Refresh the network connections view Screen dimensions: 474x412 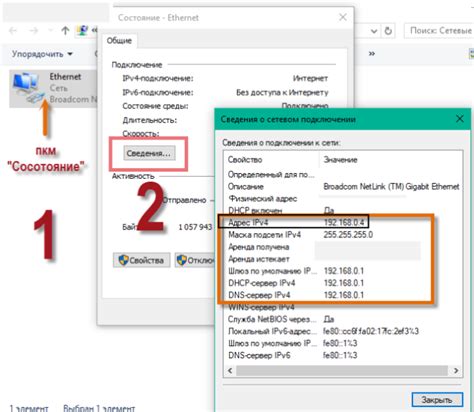(x=388, y=31)
